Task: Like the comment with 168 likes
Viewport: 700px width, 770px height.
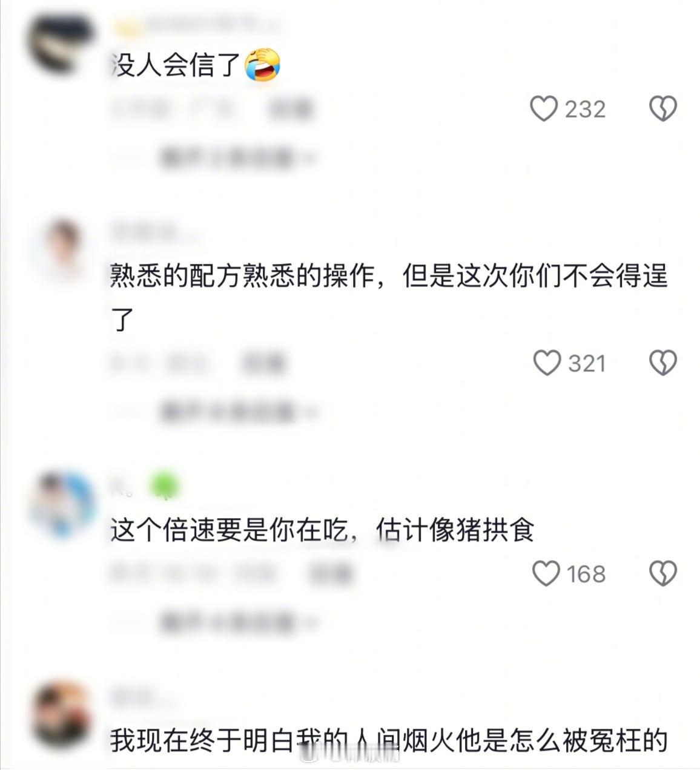Action: pos(546,573)
